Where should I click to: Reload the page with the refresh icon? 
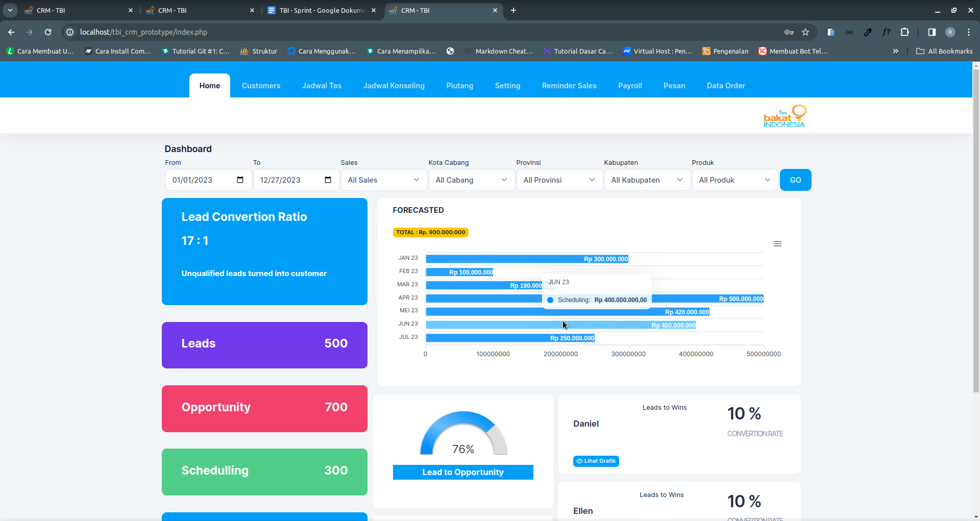tap(48, 32)
